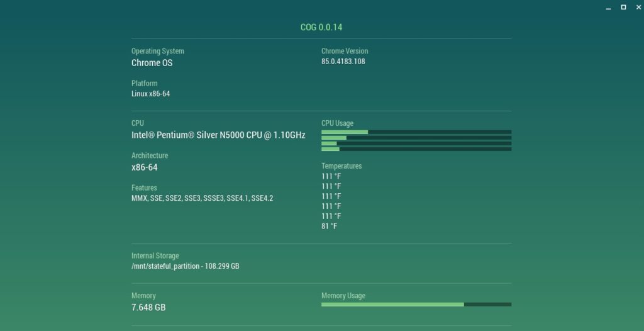644x331 pixels.
Task: Click the COG 0.0.14 title text
Action: pyautogui.click(x=321, y=28)
